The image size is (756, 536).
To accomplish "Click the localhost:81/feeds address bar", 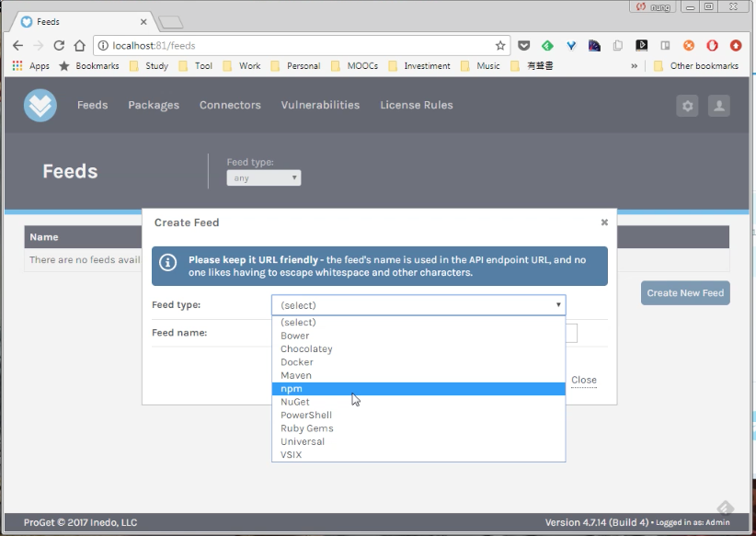I will coord(302,45).
